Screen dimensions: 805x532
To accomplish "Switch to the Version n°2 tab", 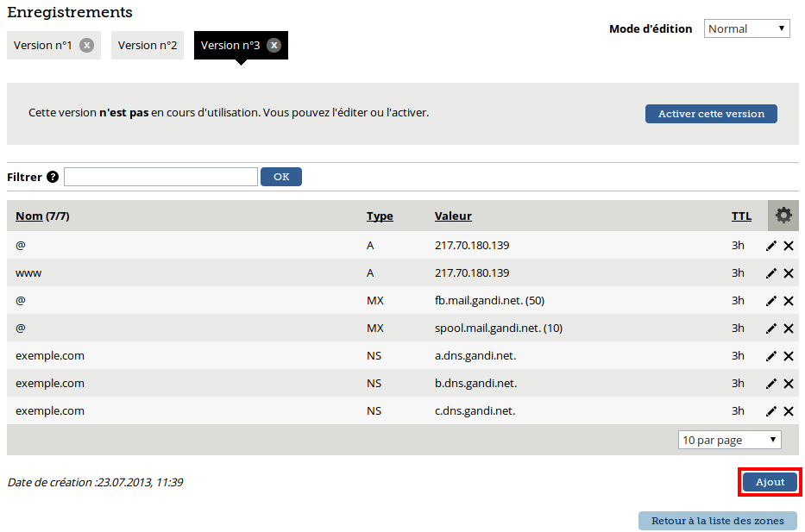I will click(148, 45).
